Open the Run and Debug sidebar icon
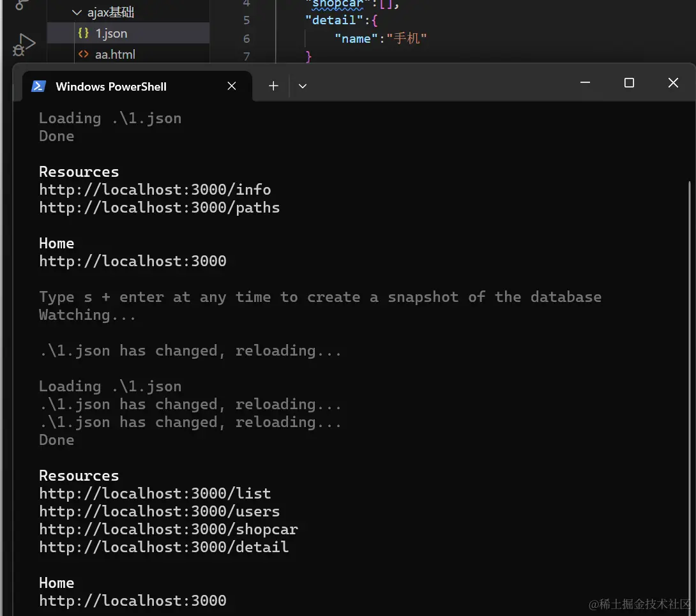This screenshot has height=616, width=696. point(23,45)
